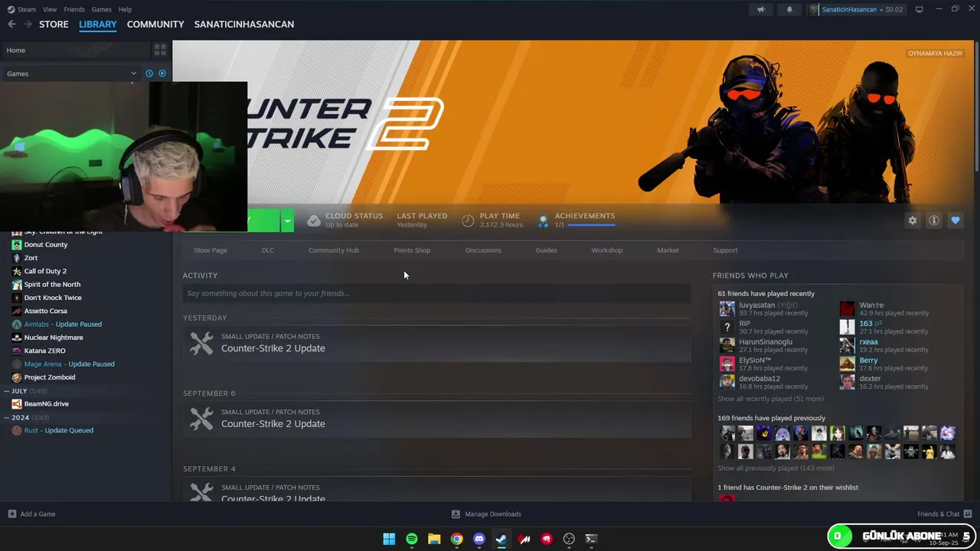The image size is (980, 551).
Task: Select Aimlabs - Update Paused
Action: 63,324
